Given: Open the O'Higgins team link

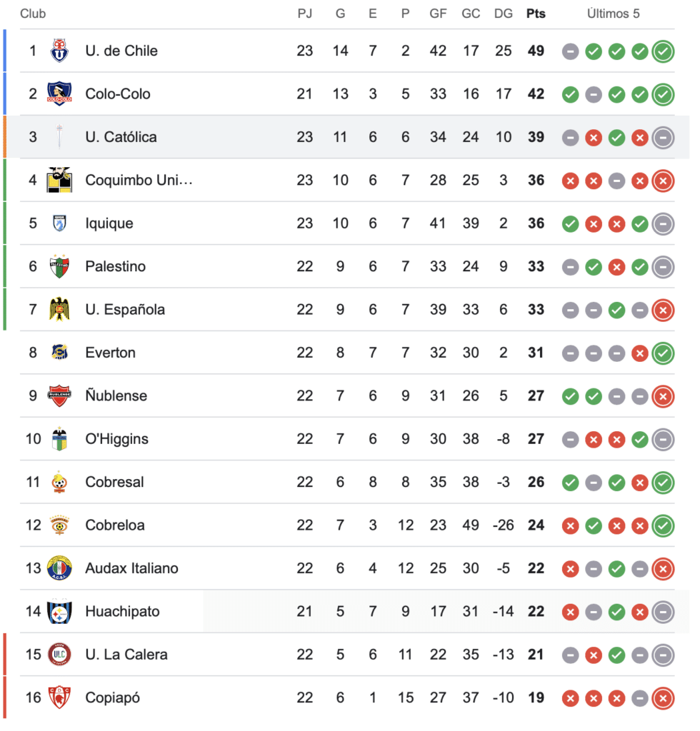Looking at the screenshot, I should [x=116, y=439].
